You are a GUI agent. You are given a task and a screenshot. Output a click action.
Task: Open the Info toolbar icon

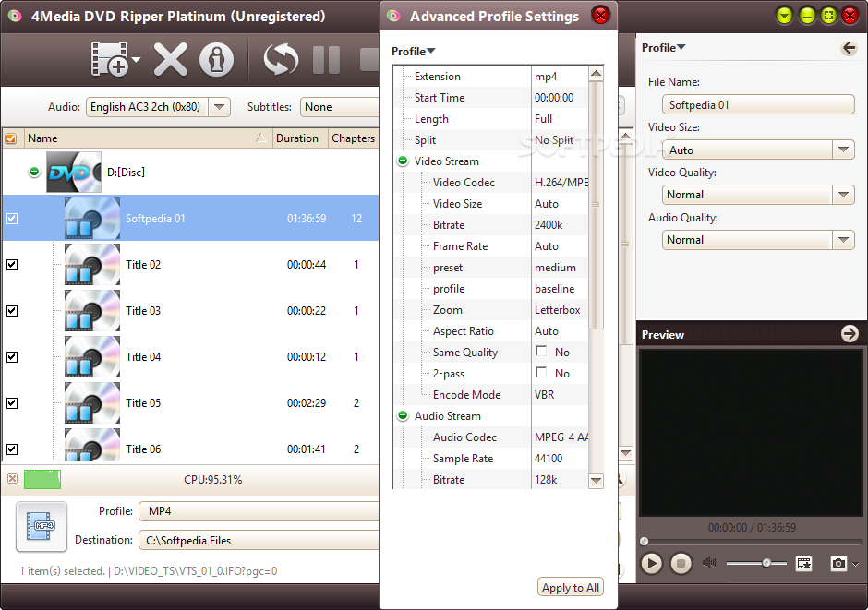point(216,59)
